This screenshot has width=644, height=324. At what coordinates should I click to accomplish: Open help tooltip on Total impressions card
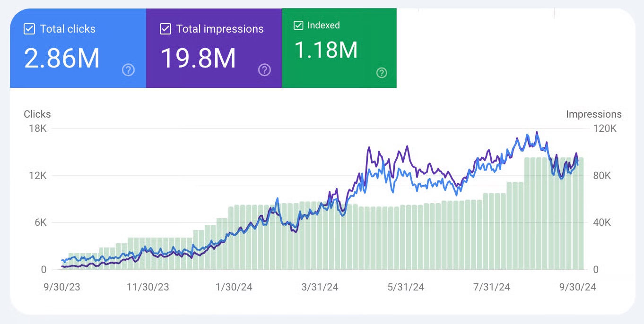pyautogui.click(x=264, y=70)
